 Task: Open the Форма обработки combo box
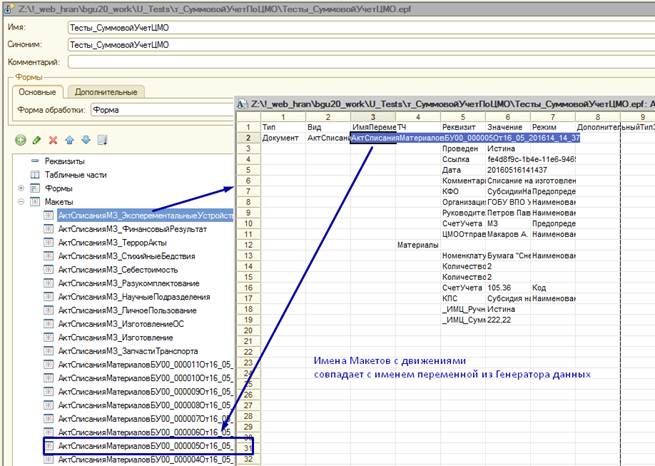click(160, 109)
